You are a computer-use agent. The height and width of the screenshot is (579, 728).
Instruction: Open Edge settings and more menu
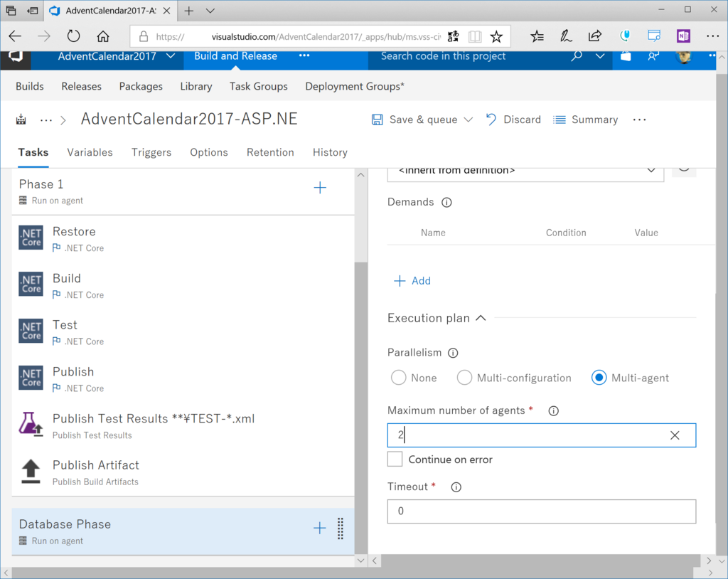712,36
